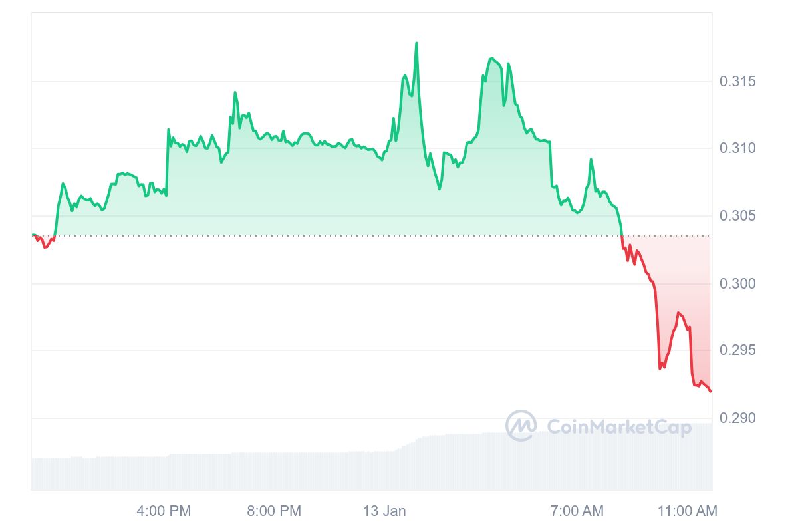The height and width of the screenshot is (532, 798).
Task: Click the 0.290 price axis label
Action: pos(737,418)
